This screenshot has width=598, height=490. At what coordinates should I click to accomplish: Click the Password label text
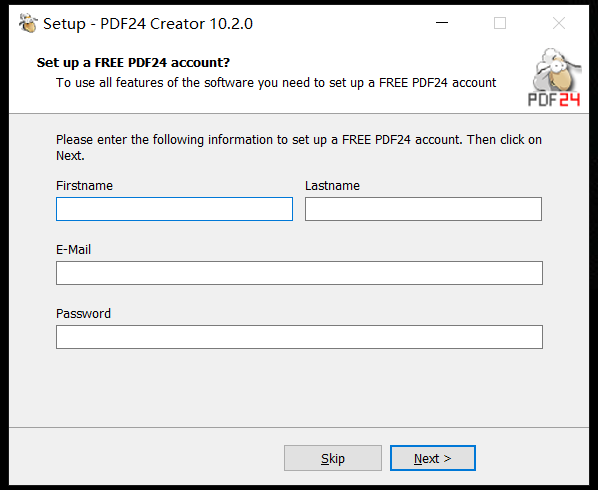point(83,314)
